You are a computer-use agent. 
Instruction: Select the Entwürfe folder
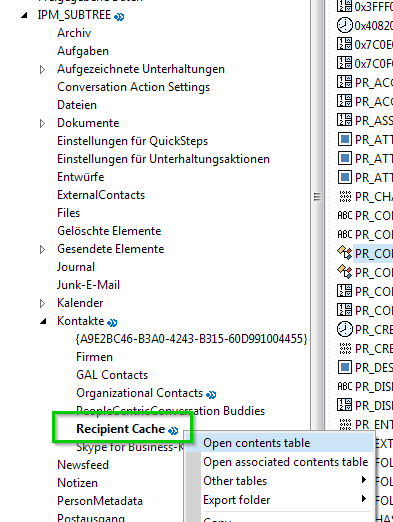pyautogui.click(x=81, y=177)
